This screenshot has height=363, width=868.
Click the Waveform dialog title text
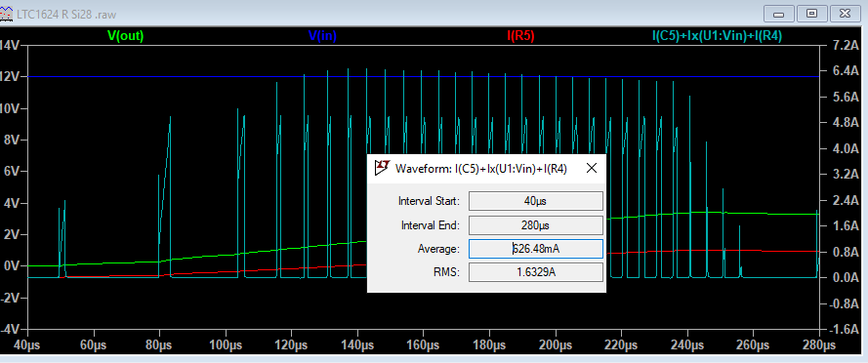(x=481, y=169)
